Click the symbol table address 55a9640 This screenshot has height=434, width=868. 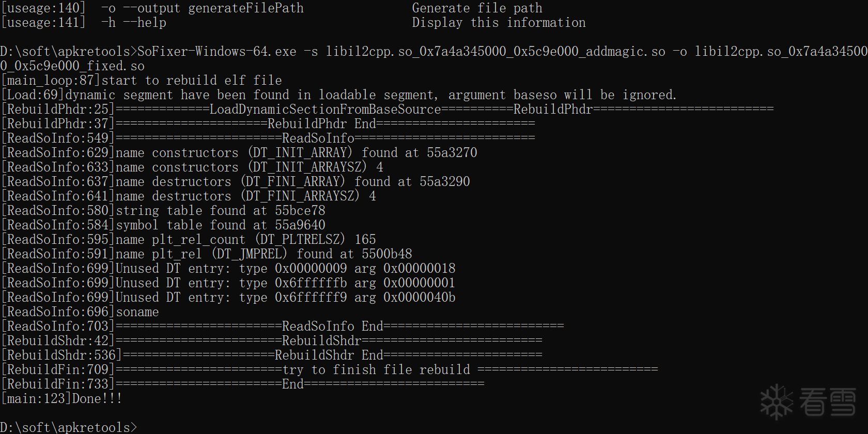pos(300,225)
